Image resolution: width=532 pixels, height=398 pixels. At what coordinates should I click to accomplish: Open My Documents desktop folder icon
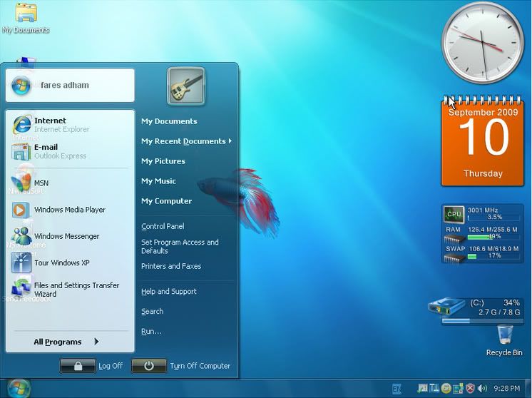pyautogui.click(x=26, y=18)
